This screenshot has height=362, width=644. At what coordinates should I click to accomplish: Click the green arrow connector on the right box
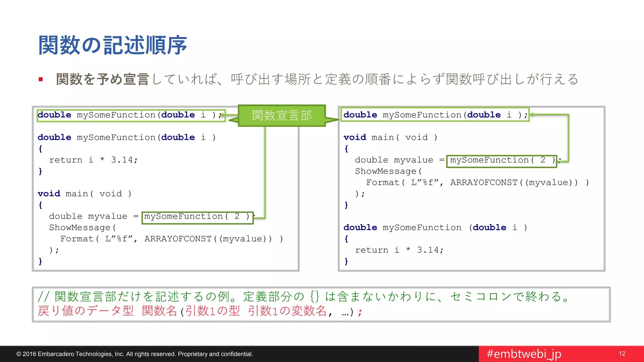coord(568,138)
